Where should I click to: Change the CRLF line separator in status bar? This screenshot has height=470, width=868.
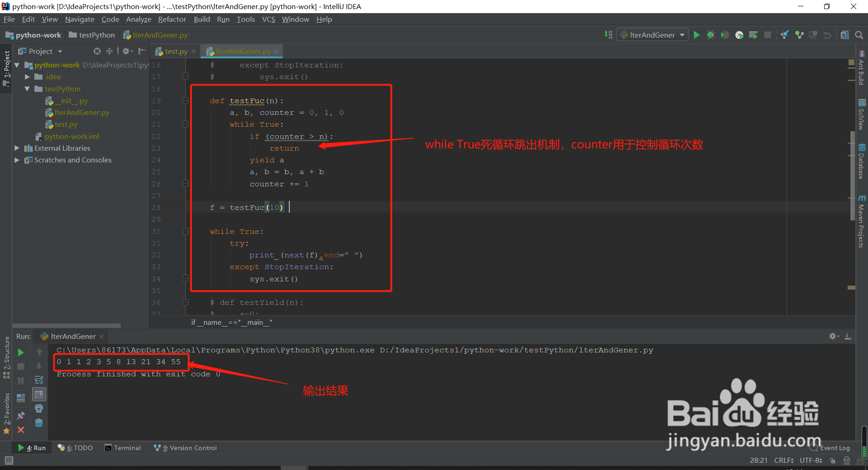click(784, 461)
